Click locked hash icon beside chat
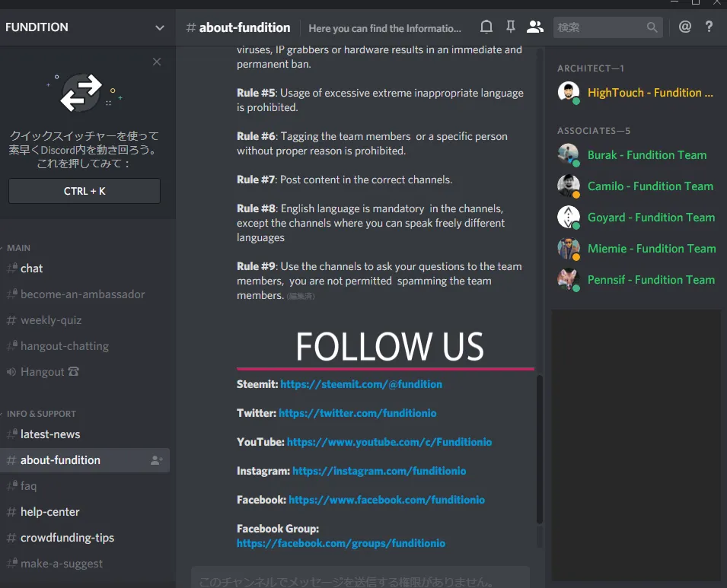Screen dimensions: 727x588 pos(12,268)
